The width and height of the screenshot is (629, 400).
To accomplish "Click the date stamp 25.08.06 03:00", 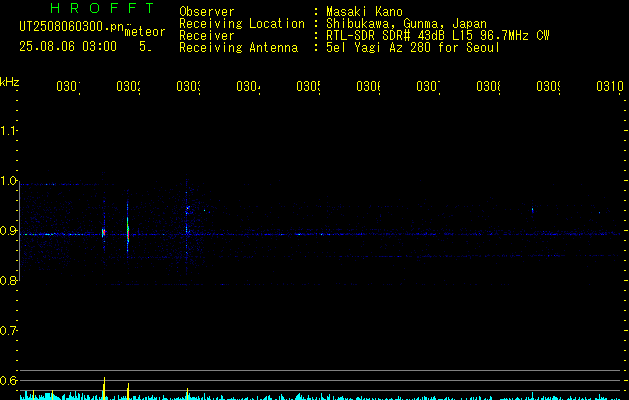I will click(x=68, y=46).
